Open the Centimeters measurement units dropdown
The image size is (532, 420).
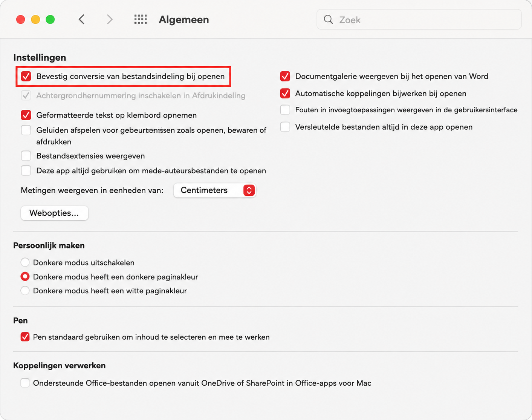215,190
